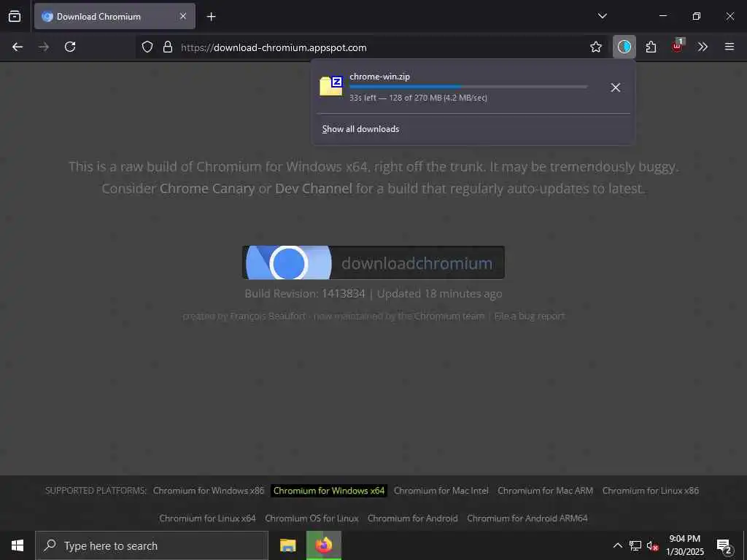Select Chromium for Mac ARM
This screenshot has height=560, width=747.
(545, 491)
